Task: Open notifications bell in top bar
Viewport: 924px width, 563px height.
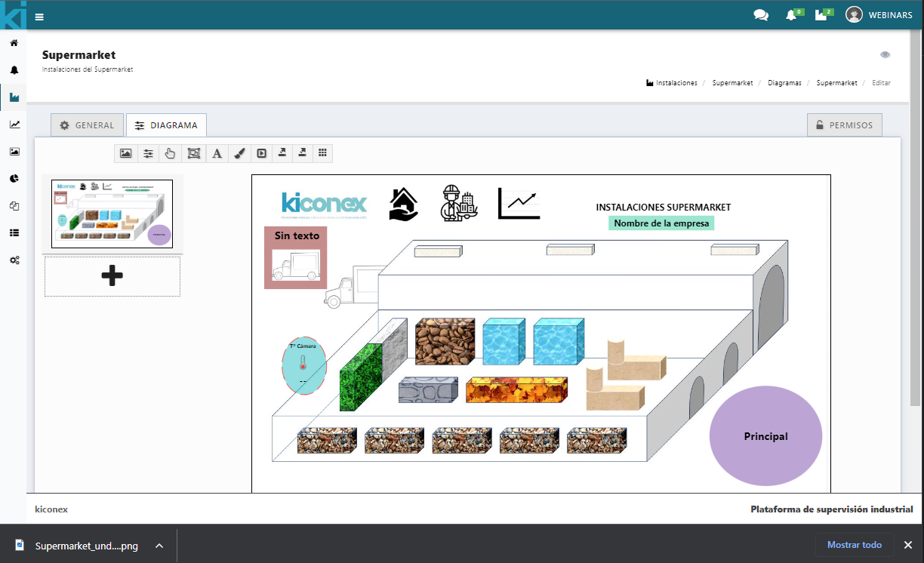Action: point(791,15)
